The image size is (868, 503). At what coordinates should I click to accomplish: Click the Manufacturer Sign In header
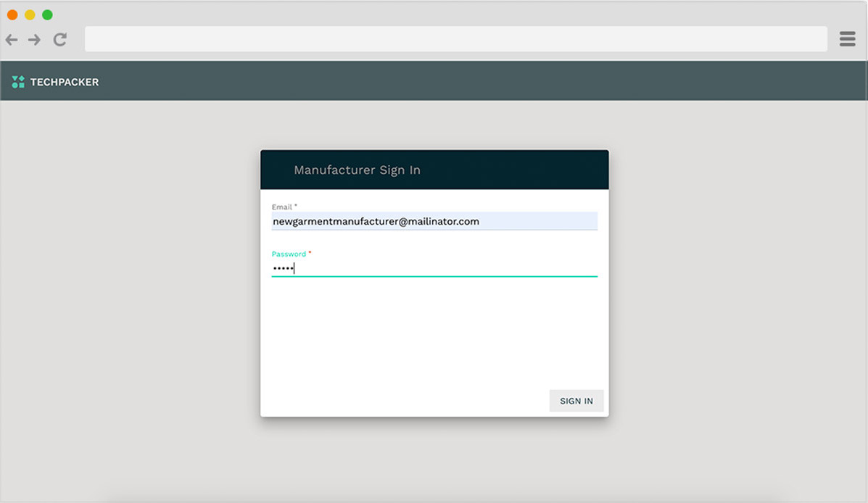pos(357,169)
